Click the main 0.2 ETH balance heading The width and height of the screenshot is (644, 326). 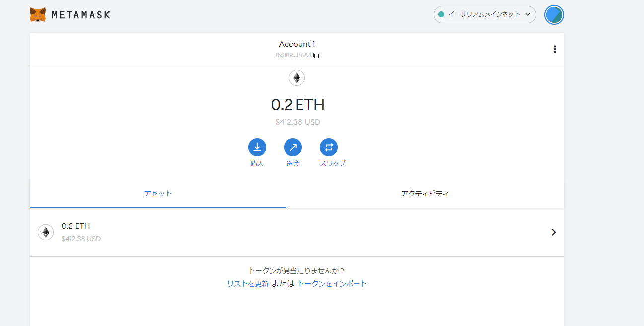pyautogui.click(x=297, y=105)
